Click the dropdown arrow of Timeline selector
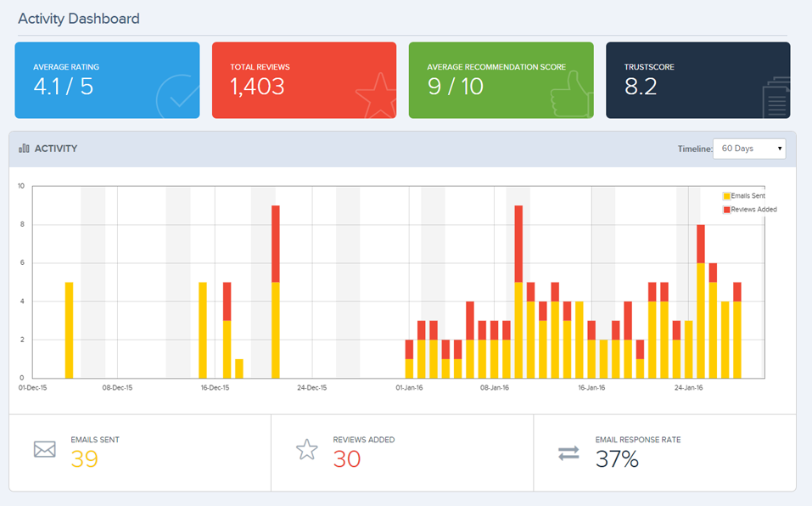Image resolution: width=812 pixels, height=506 pixels. tap(780, 149)
